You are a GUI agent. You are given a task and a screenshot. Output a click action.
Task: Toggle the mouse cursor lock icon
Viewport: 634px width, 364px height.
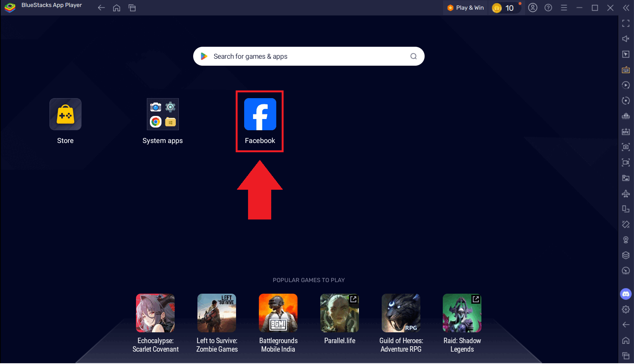626,54
